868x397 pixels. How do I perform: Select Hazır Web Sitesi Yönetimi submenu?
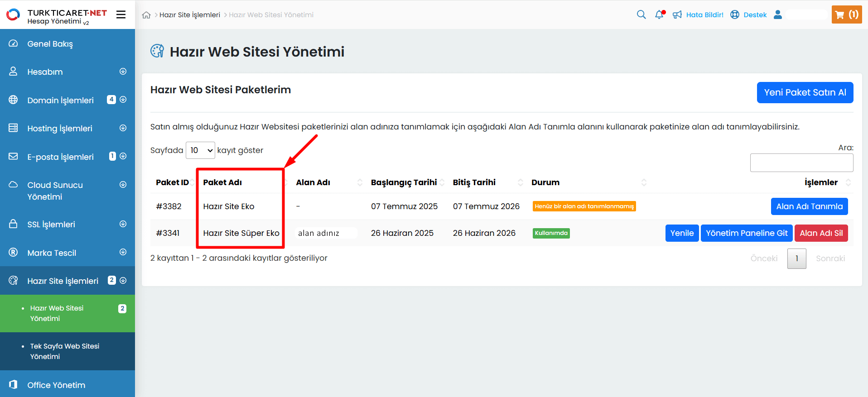(x=68, y=313)
